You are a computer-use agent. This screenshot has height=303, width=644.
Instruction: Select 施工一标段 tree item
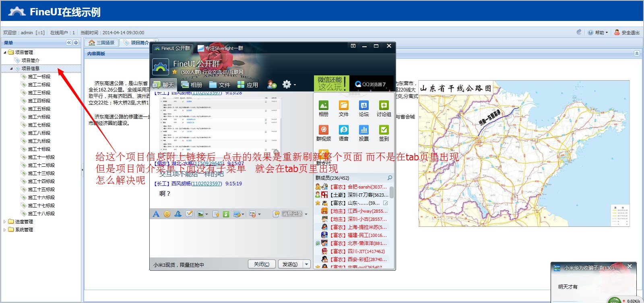point(39,77)
